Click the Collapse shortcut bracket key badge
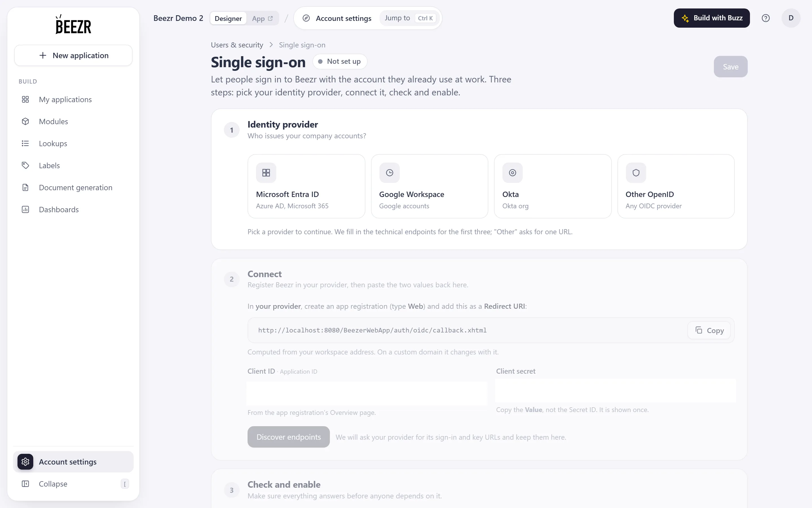This screenshot has width=812, height=508. pyautogui.click(x=125, y=484)
